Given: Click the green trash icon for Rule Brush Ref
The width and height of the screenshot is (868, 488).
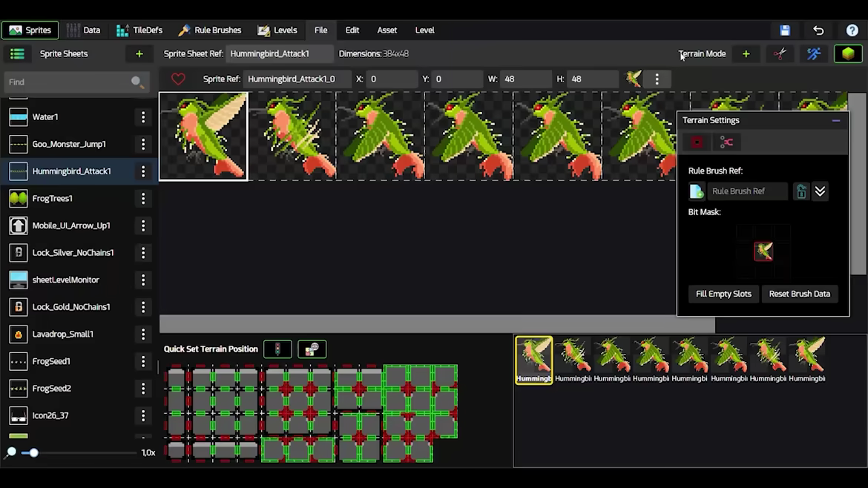Looking at the screenshot, I should click(801, 191).
